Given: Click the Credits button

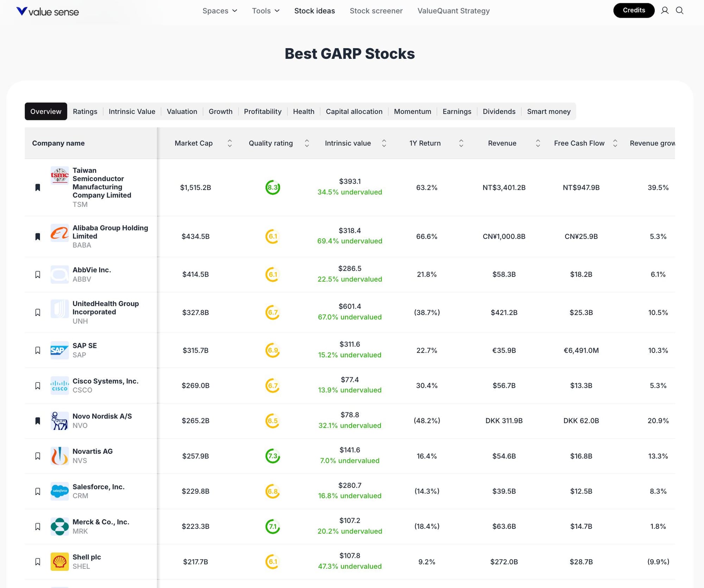Looking at the screenshot, I should [634, 10].
